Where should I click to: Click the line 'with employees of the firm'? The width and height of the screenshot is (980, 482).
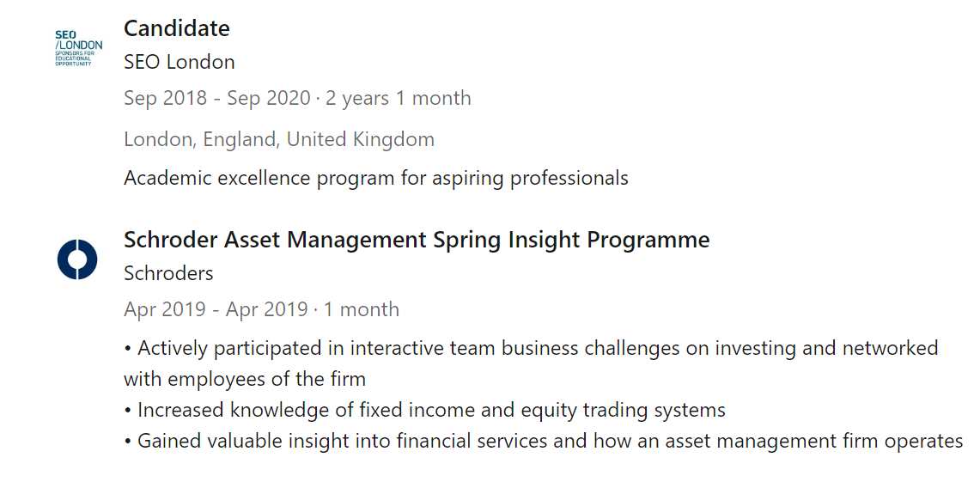click(x=244, y=379)
